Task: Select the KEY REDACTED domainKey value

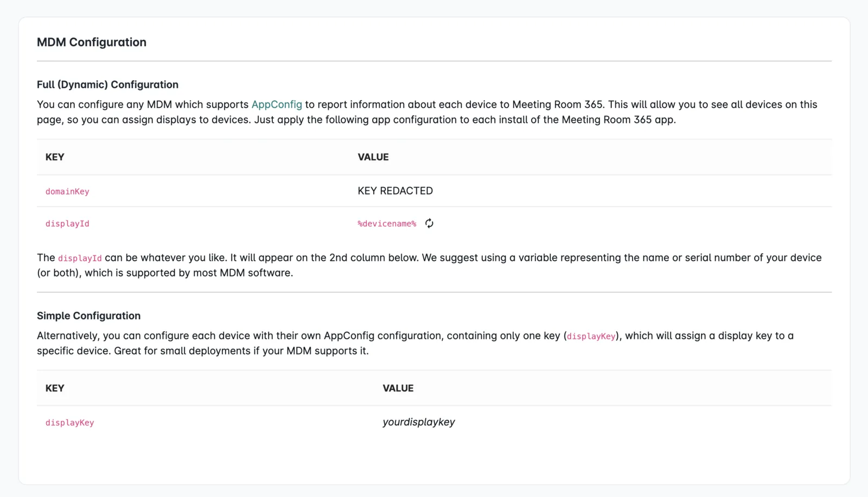Action: click(395, 191)
